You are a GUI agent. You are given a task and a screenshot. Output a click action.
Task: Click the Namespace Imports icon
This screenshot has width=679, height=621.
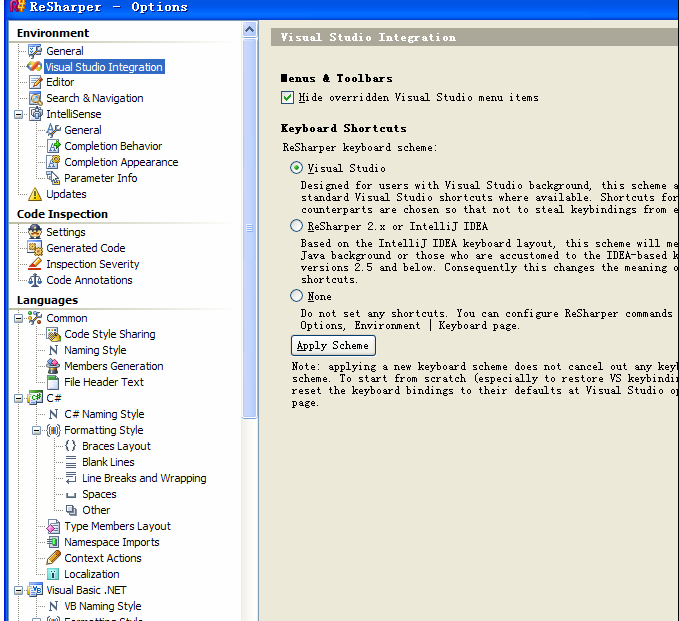pos(53,542)
